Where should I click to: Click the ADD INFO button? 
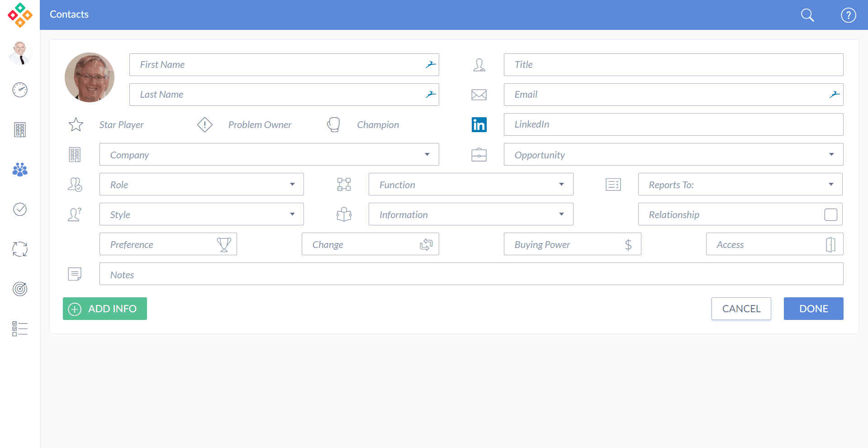[x=105, y=309]
